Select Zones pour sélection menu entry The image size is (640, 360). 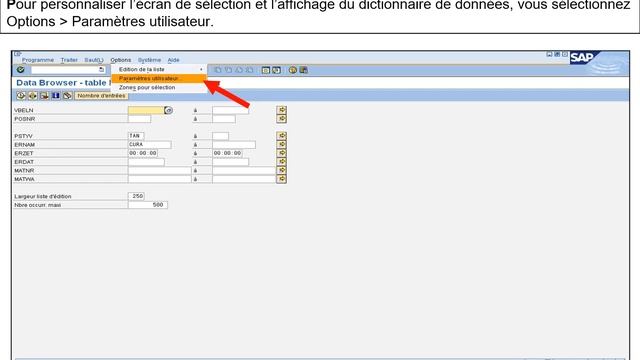pyautogui.click(x=159, y=87)
